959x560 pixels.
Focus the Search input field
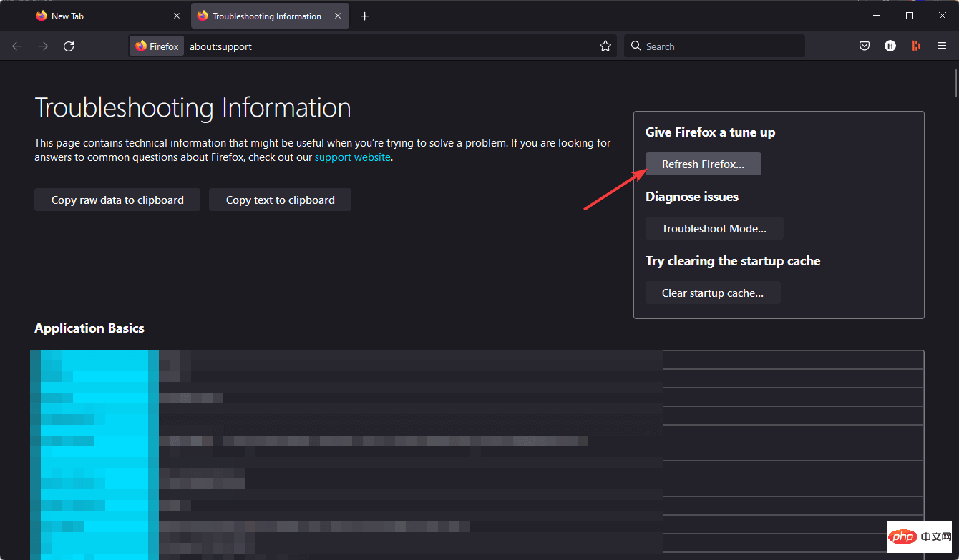(x=719, y=46)
